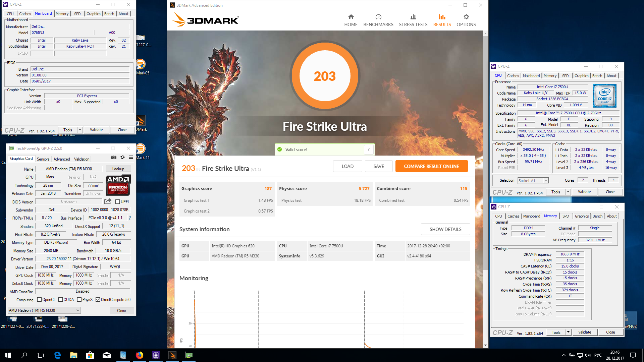Image resolution: width=644 pixels, height=362 pixels.
Task: Launch Firefox from taskbar
Action: [140, 355]
